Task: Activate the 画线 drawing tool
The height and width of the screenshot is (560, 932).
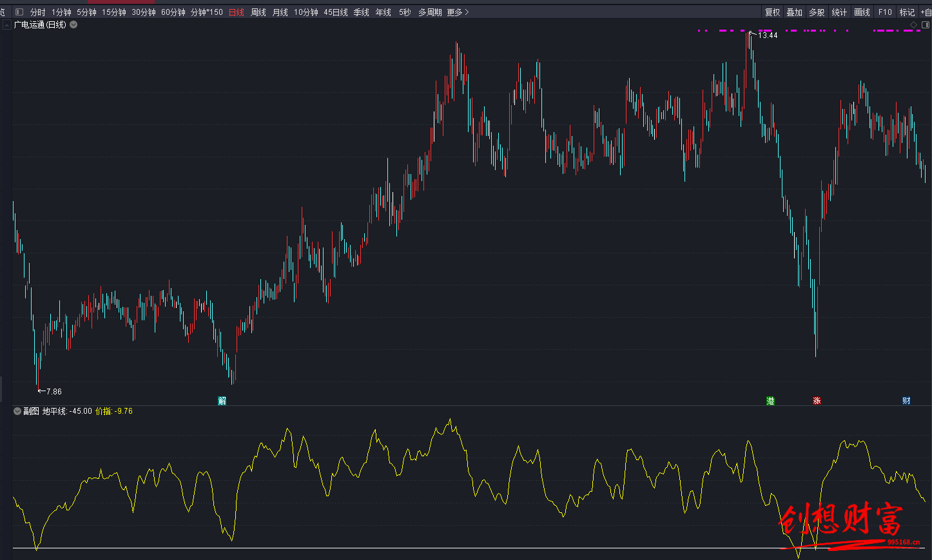Action: point(862,12)
